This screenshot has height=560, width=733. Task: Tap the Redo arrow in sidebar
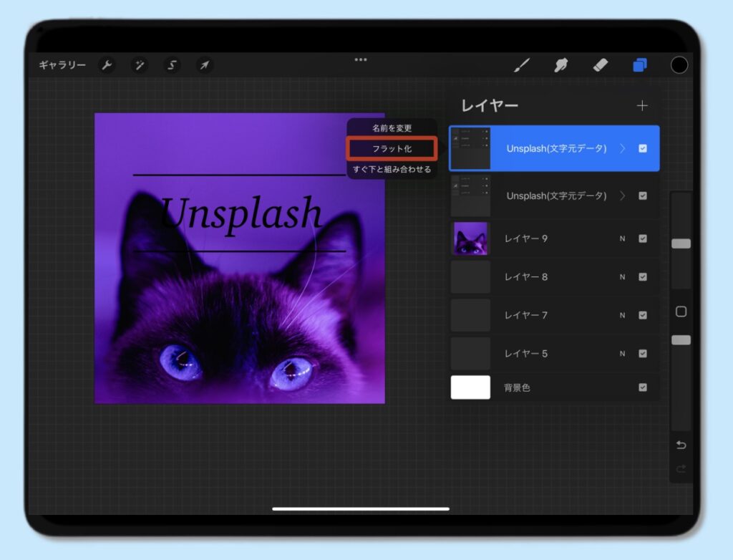tap(681, 468)
